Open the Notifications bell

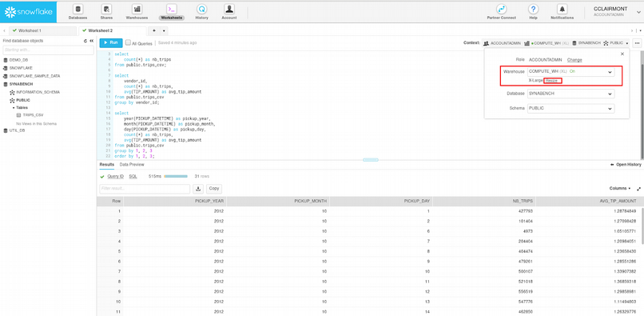coord(562,9)
